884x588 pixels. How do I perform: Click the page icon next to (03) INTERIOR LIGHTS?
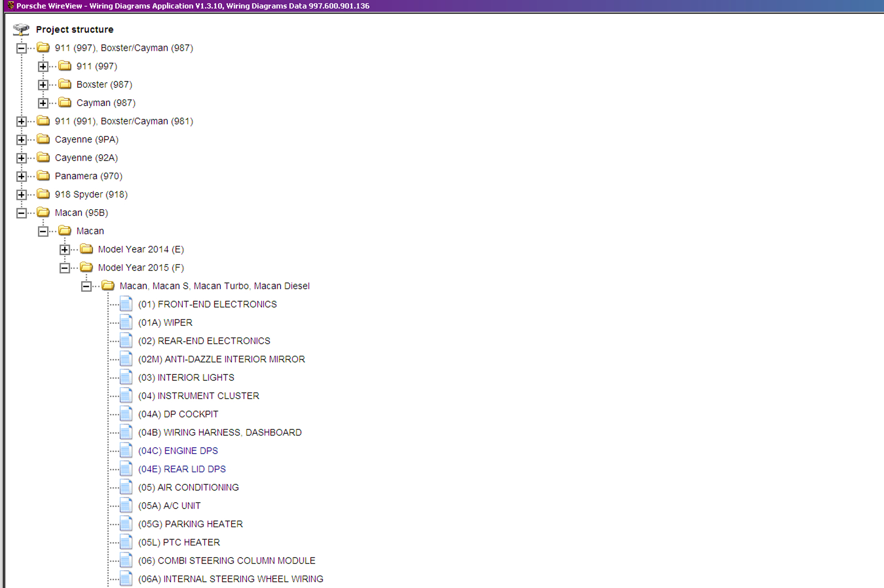click(126, 377)
